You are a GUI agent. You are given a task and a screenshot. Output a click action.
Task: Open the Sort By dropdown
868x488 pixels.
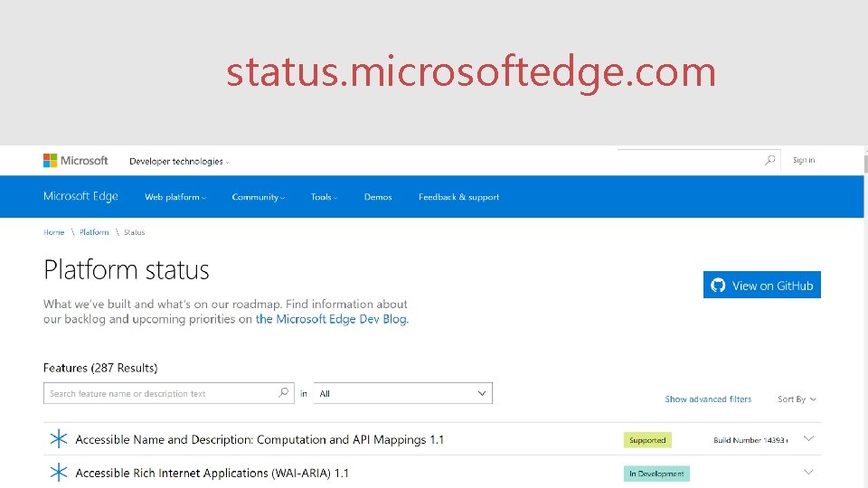point(797,399)
